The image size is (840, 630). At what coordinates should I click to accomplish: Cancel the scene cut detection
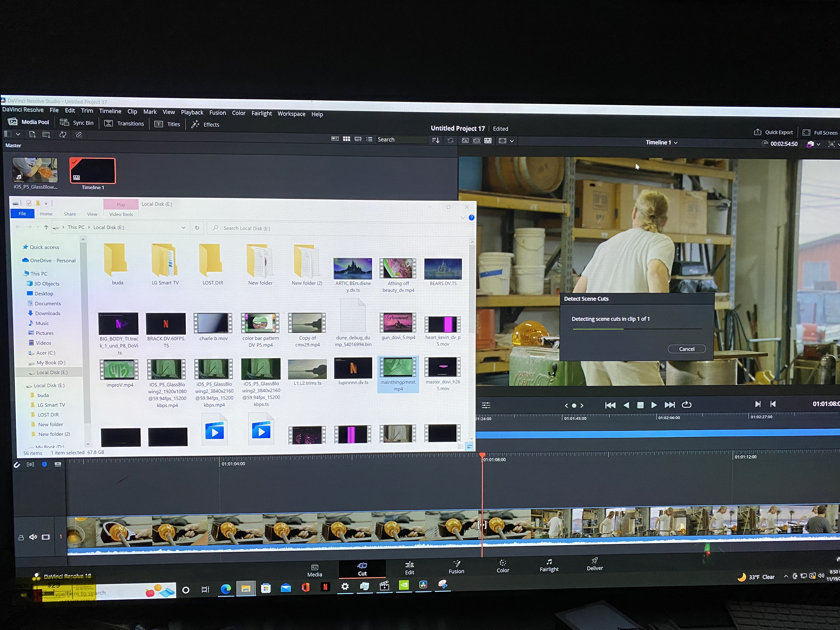tap(686, 349)
